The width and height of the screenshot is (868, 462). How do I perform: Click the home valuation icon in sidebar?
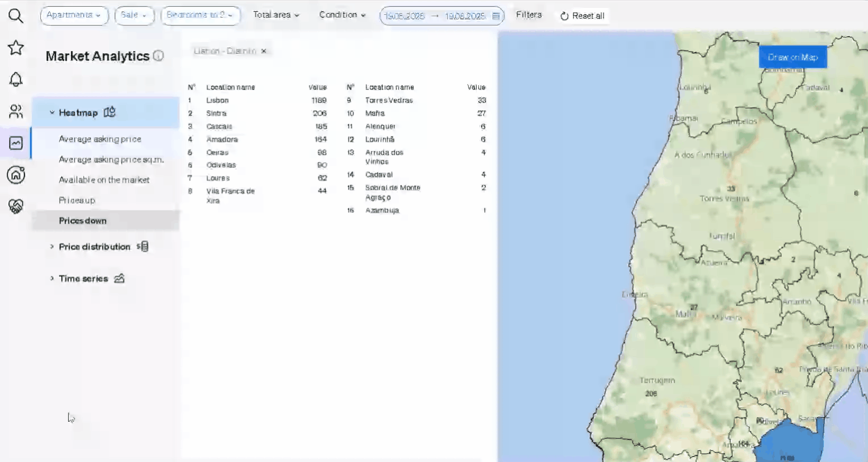tap(16, 175)
